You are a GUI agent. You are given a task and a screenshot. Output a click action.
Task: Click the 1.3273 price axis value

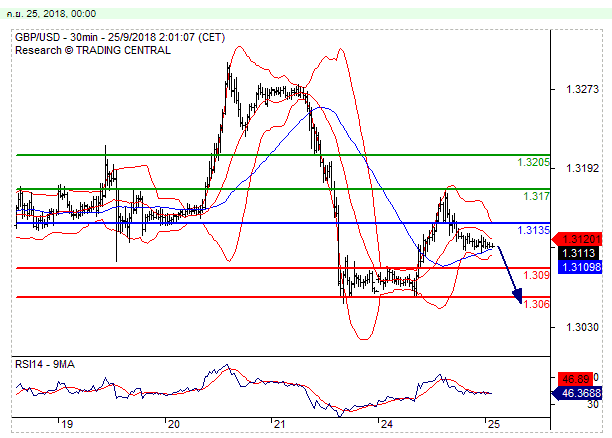582,89
